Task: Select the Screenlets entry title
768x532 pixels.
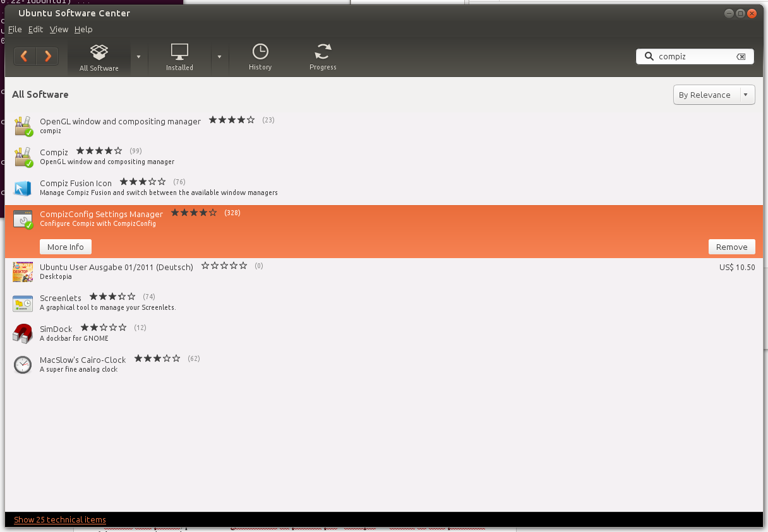Action: click(x=61, y=298)
